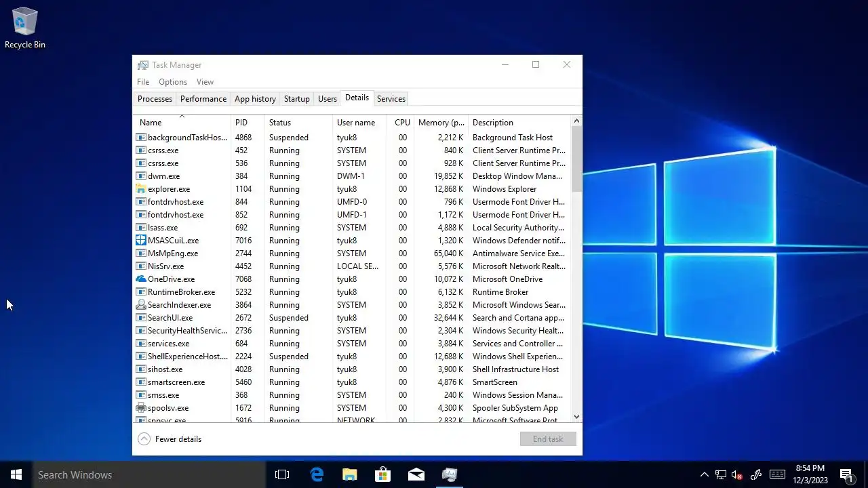The width and height of the screenshot is (868, 488).
Task: Click the dwm.exe process icon
Action: click(141, 176)
